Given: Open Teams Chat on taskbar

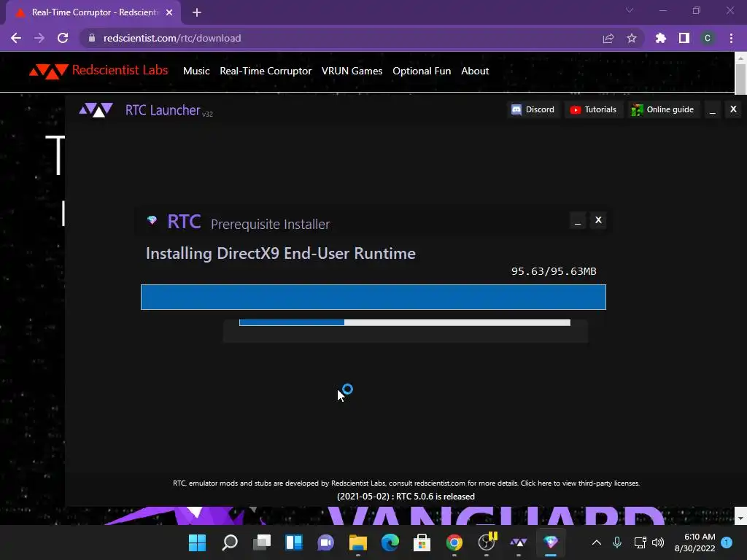Looking at the screenshot, I should coord(326,542).
